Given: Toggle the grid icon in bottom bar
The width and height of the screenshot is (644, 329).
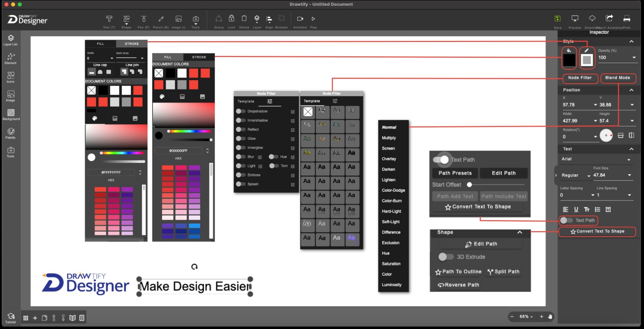Looking at the screenshot, I should [x=26, y=318].
